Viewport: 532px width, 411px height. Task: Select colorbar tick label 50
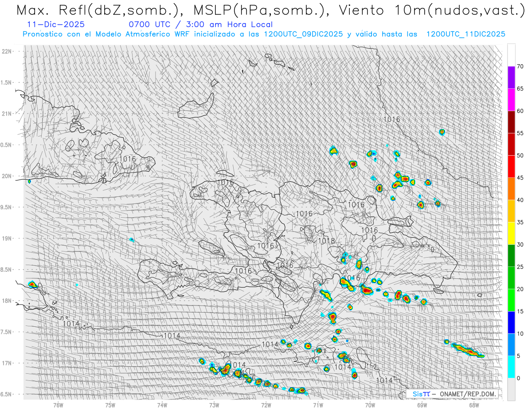pos(520,156)
